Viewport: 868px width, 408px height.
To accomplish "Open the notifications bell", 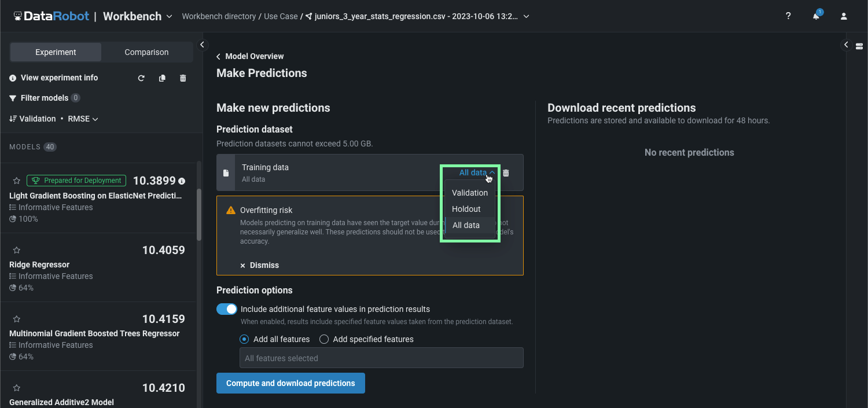I will (x=816, y=16).
